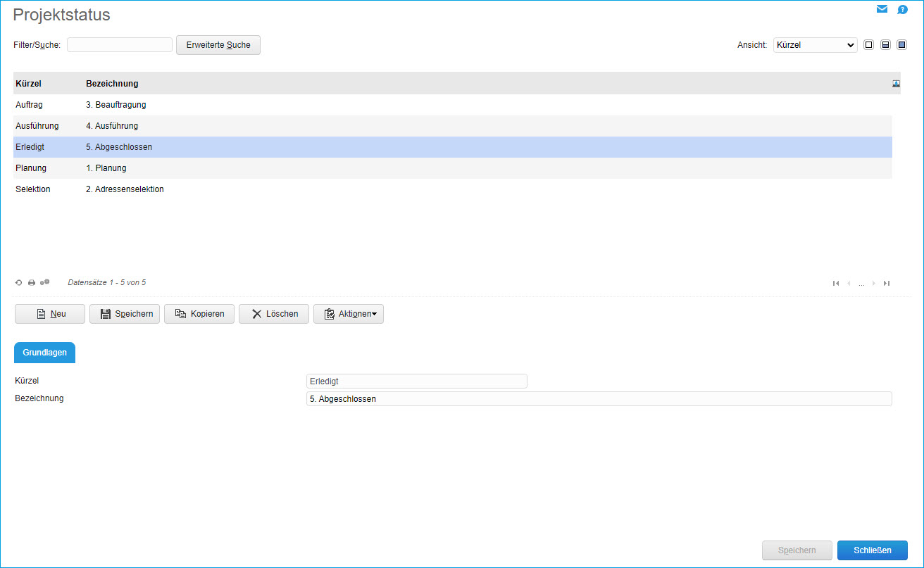Viewport: 924px width, 568px height.
Task: Click the 'Datensätze 1 - 5 von 5' text
Action: (x=107, y=283)
